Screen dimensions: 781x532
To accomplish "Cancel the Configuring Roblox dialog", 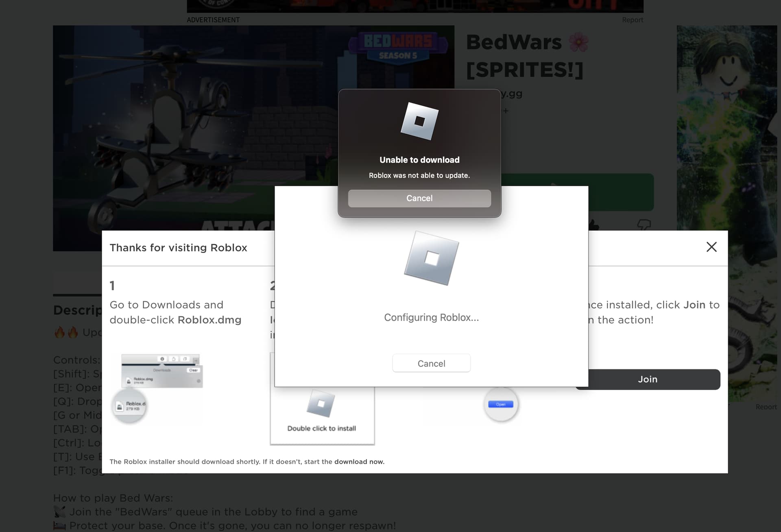I will 431,363.
